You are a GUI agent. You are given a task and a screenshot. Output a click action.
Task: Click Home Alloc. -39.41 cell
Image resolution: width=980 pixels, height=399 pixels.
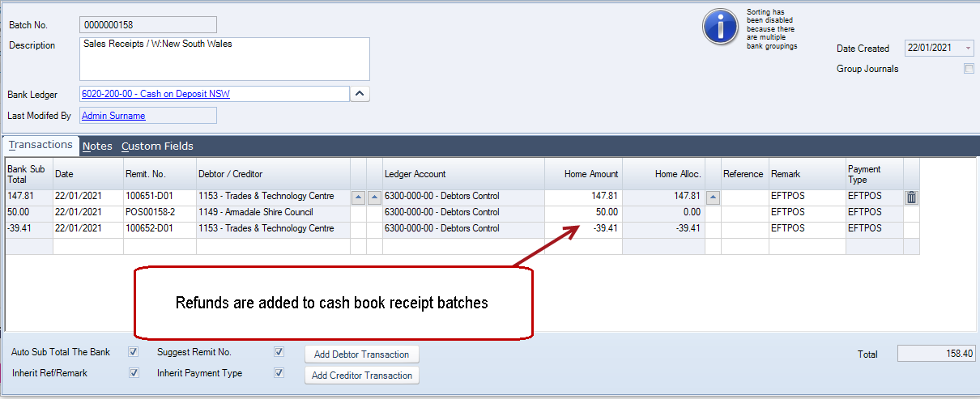point(663,229)
